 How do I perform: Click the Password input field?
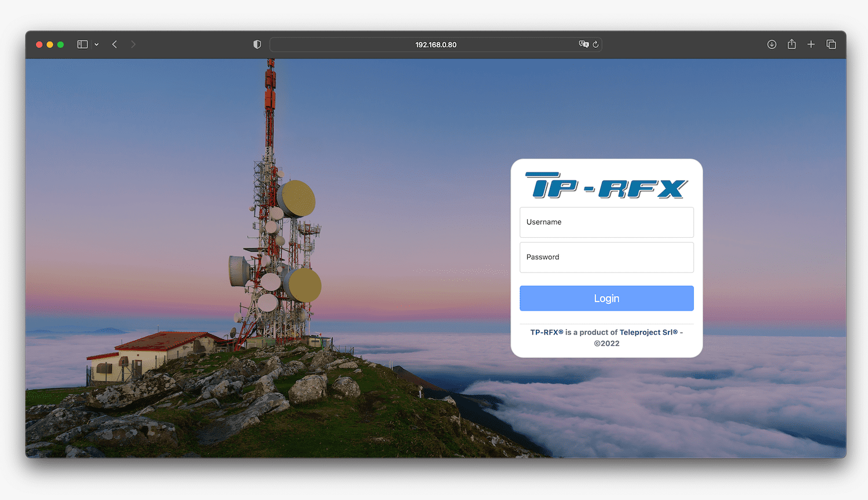tap(606, 258)
